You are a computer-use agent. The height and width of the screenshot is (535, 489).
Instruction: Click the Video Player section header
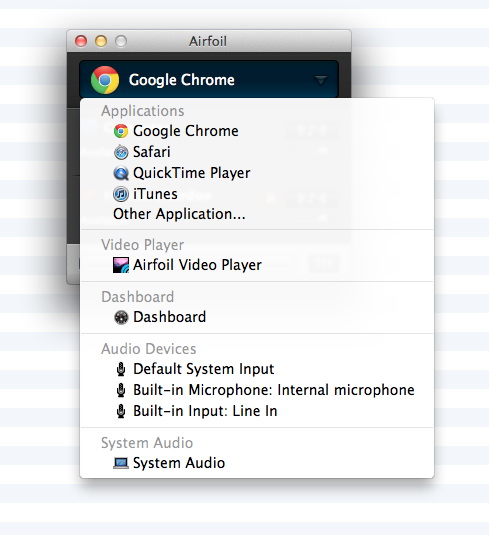pos(143,245)
